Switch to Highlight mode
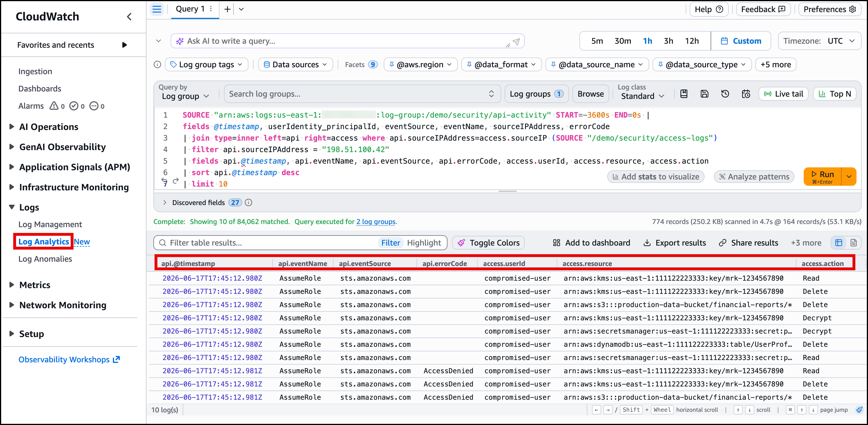 click(424, 242)
